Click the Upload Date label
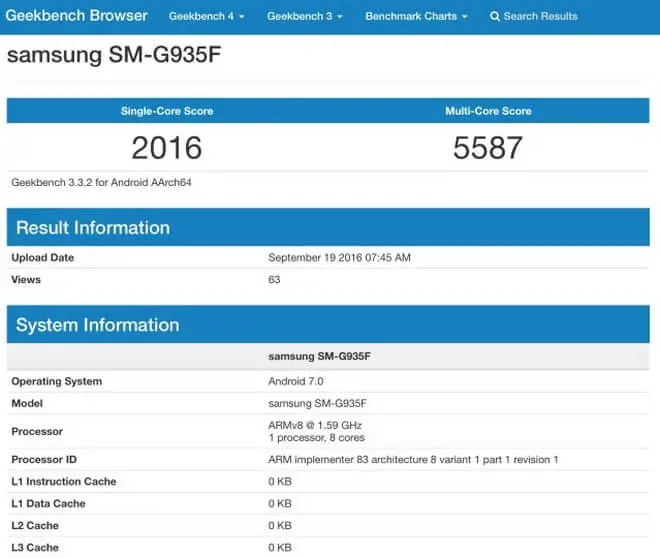The height and width of the screenshot is (558, 660). pyautogui.click(x=43, y=258)
